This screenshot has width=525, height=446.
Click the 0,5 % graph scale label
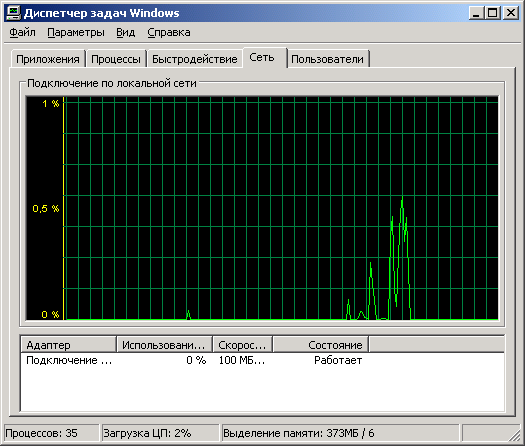(x=46, y=209)
